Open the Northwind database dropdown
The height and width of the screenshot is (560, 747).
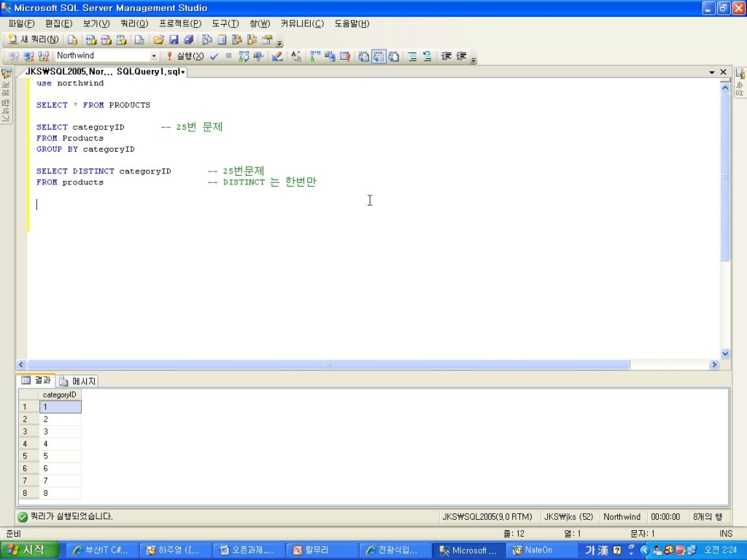click(154, 56)
